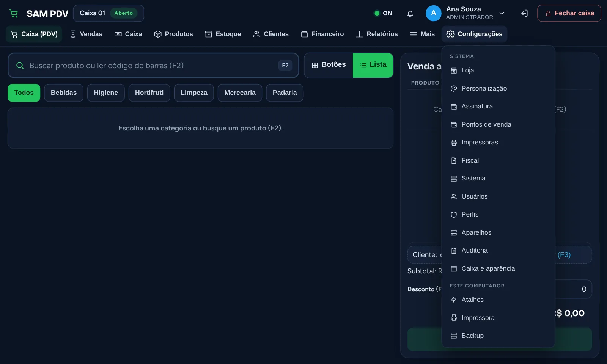Image resolution: width=607 pixels, height=364 pixels.
Task: Open Loja store settings
Action: click(498, 71)
